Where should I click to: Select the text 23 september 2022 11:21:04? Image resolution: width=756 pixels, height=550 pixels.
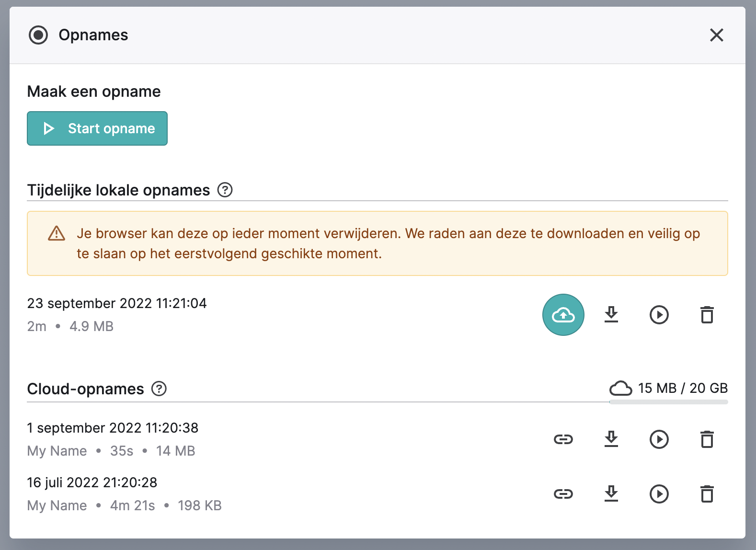(x=117, y=303)
